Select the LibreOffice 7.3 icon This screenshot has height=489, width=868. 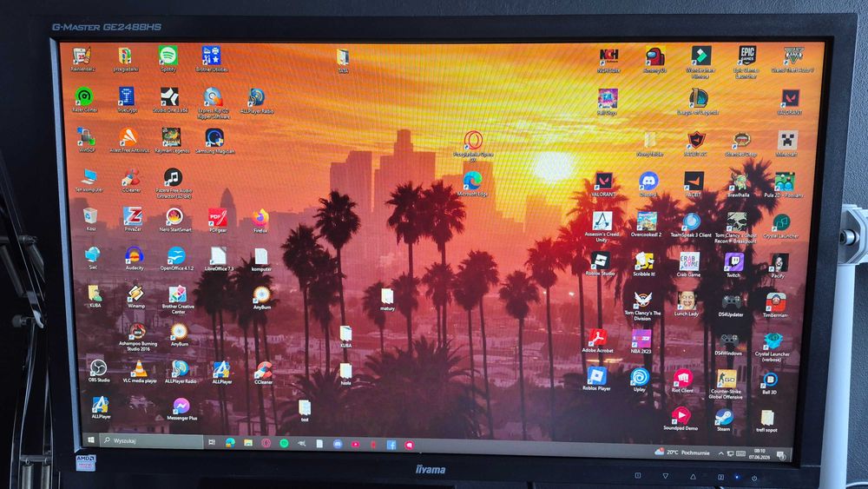(219, 259)
